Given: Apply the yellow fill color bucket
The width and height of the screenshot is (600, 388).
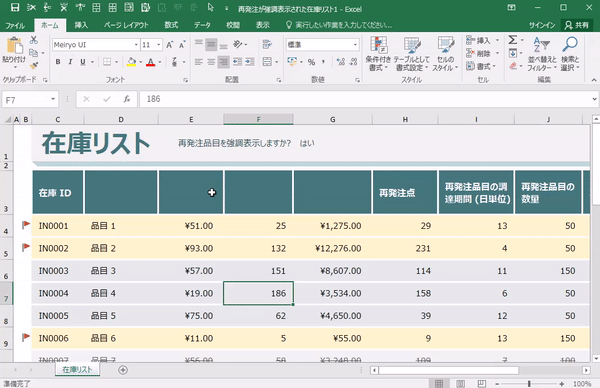Looking at the screenshot, I should click(x=131, y=62).
